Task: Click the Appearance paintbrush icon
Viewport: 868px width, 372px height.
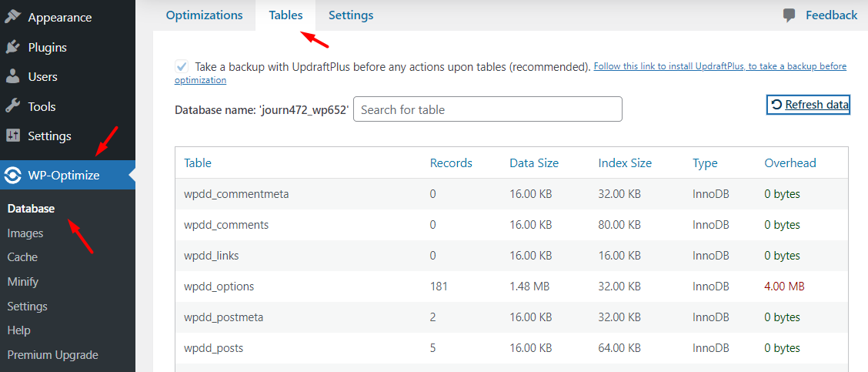Action: click(12, 17)
